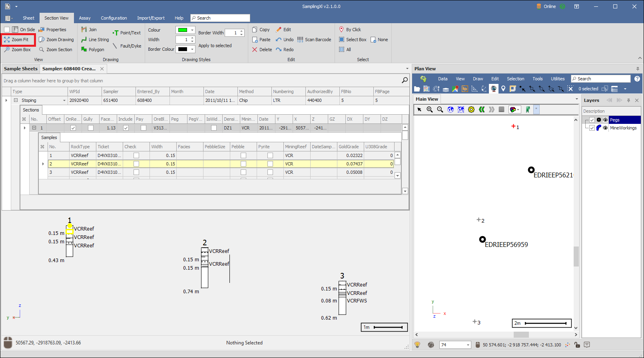Open the Border Colour dropdown
Image resolution: width=644 pixels, height=358 pixels.
(192, 49)
